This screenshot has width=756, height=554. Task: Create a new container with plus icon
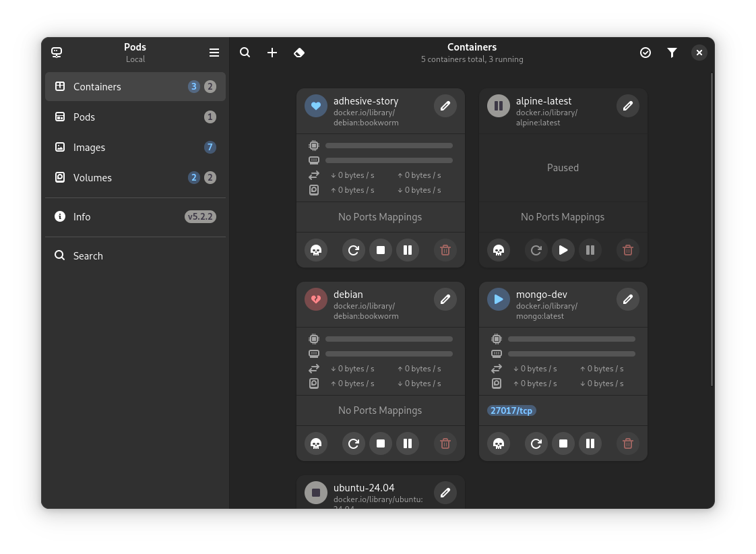point(272,53)
